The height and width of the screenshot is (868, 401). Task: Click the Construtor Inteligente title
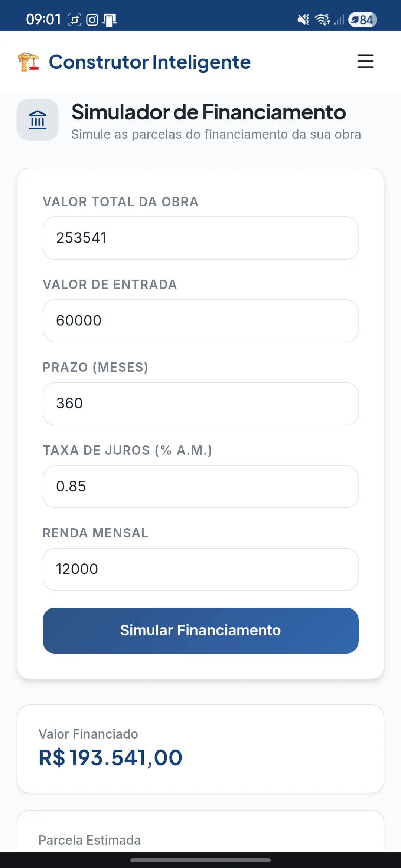click(150, 62)
